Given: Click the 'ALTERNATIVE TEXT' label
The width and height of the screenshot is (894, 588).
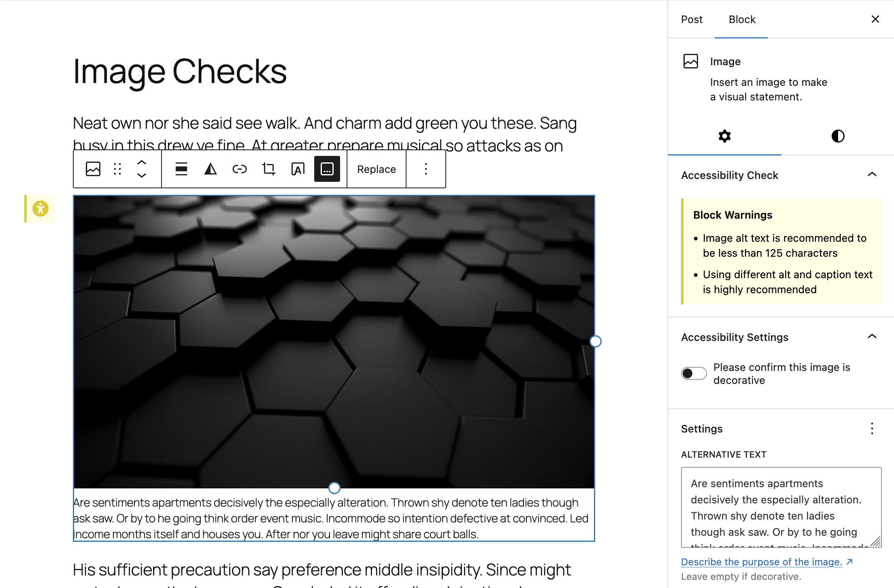Looking at the screenshot, I should tap(724, 454).
